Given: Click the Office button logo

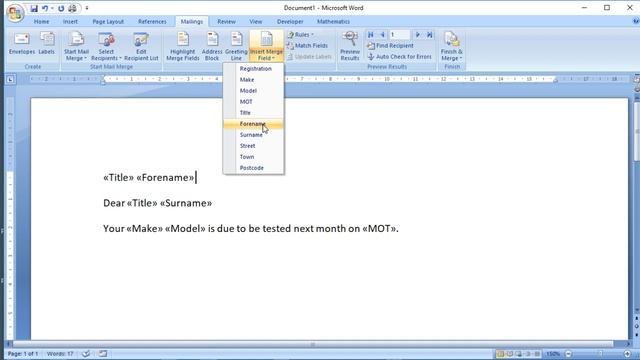Looking at the screenshot, I should tap(15, 13).
